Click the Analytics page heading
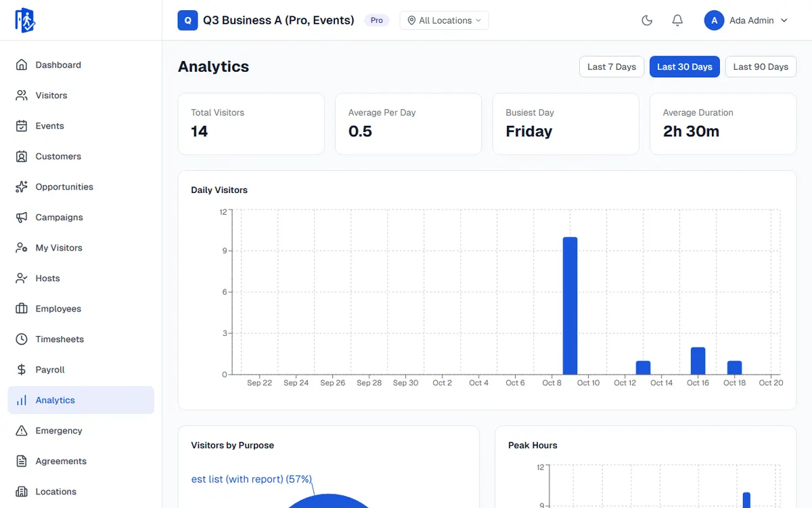 coord(213,66)
